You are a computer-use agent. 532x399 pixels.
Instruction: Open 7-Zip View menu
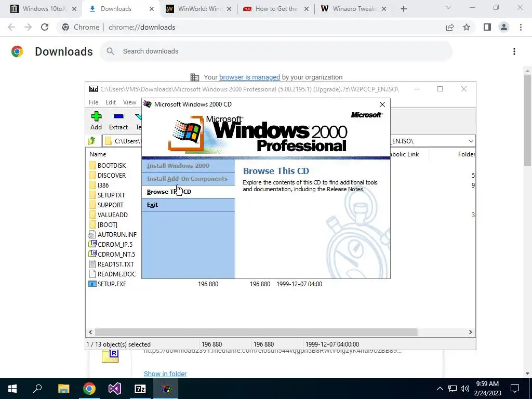pyautogui.click(x=129, y=102)
